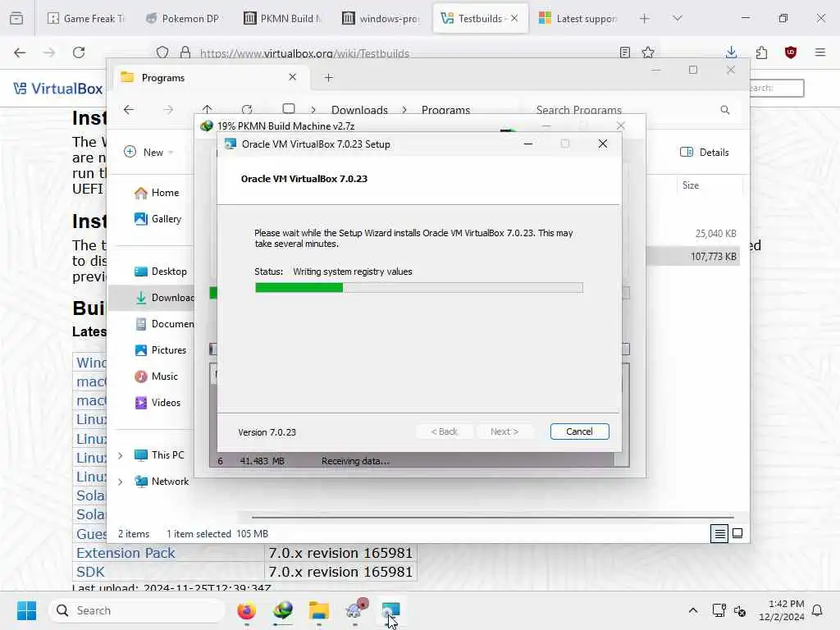The height and width of the screenshot is (630, 840).
Task: Toggle Firefox reader view
Action: point(624,52)
